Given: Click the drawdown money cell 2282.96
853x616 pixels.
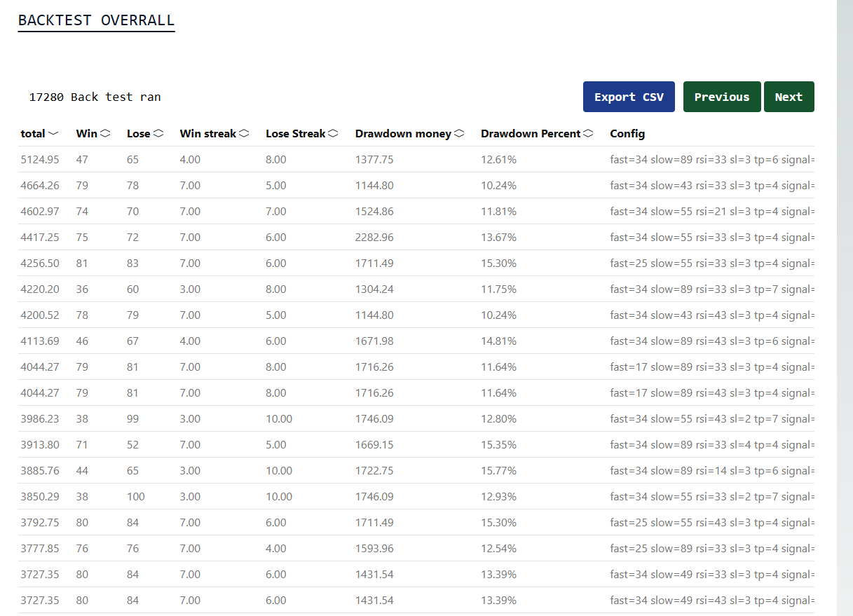Looking at the screenshot, I should click(x=374, y=238).
